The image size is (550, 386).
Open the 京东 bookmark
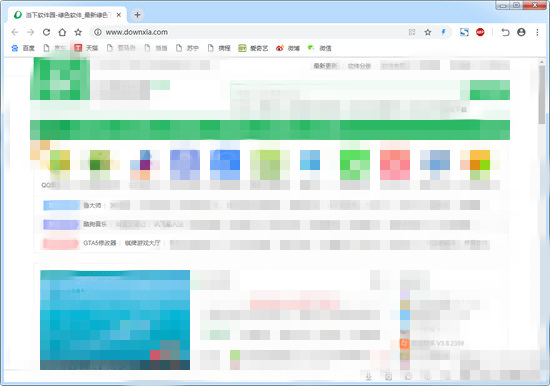54,48
